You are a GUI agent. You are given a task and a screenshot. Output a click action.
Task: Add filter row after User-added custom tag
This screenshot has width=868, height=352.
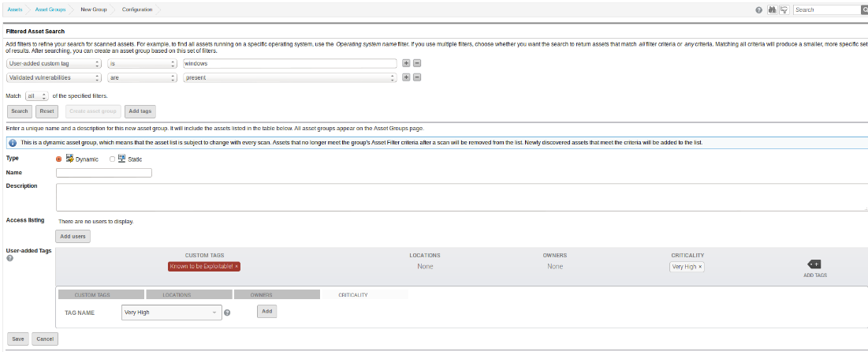click(x=406, y=63)
